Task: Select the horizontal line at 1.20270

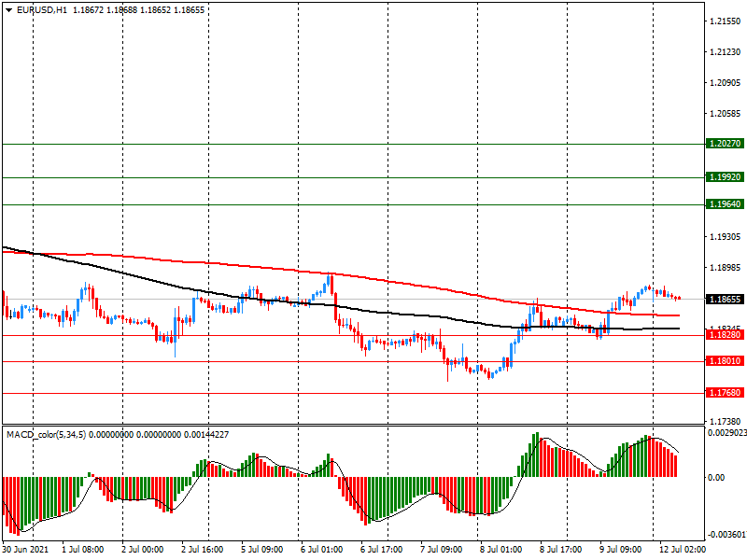Action: point(373,145)
